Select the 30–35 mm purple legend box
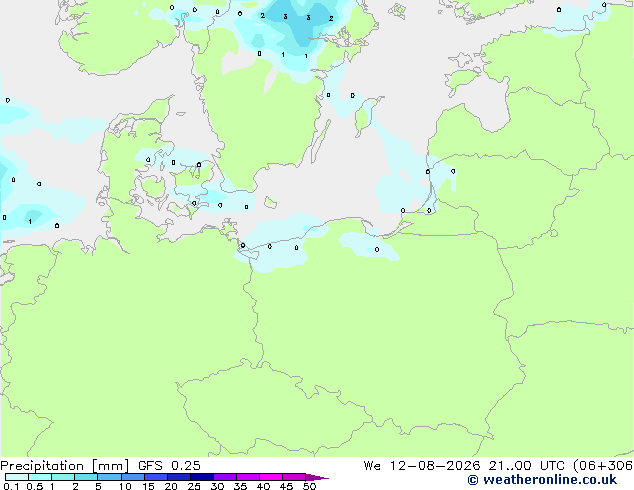The width and height of the screenshot is (634, 490). (x=224, y=477)
